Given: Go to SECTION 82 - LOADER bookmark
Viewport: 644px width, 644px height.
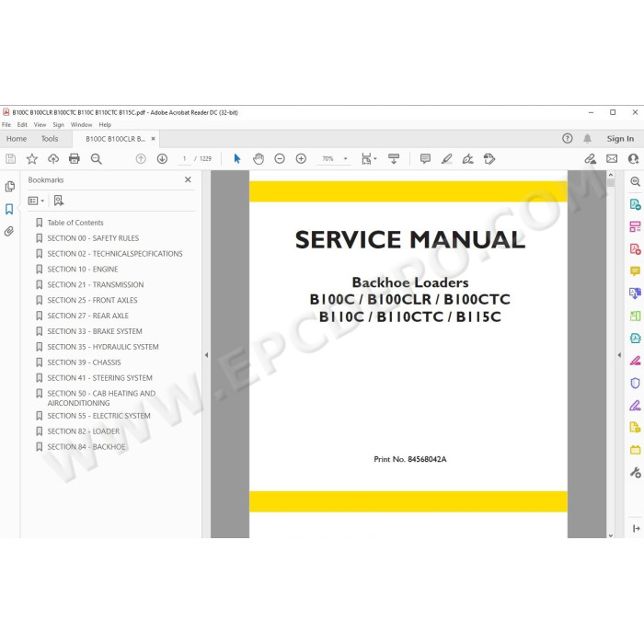Looking at the screenshot, I should [84, 431].
